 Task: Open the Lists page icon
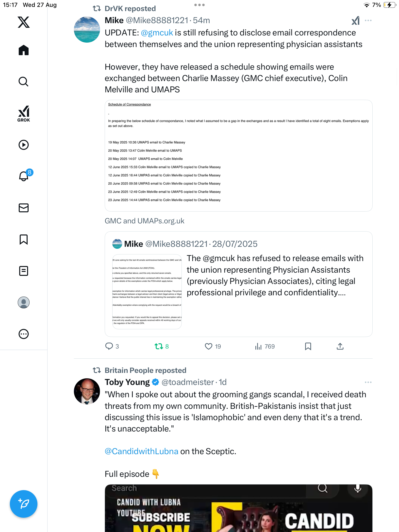tap(24, 271)
